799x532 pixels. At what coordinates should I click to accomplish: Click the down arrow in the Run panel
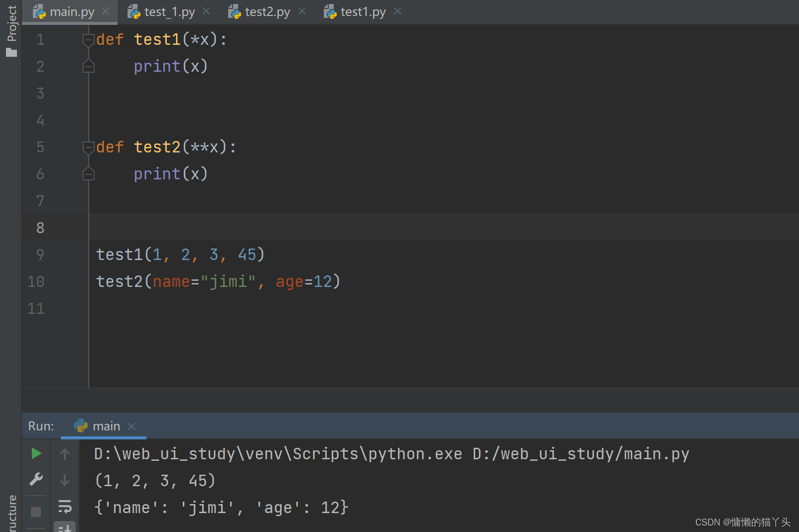[x=65, y=480]
